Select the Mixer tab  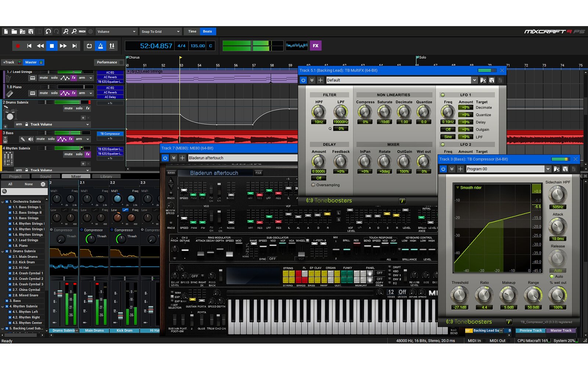(x=76, y=176)
